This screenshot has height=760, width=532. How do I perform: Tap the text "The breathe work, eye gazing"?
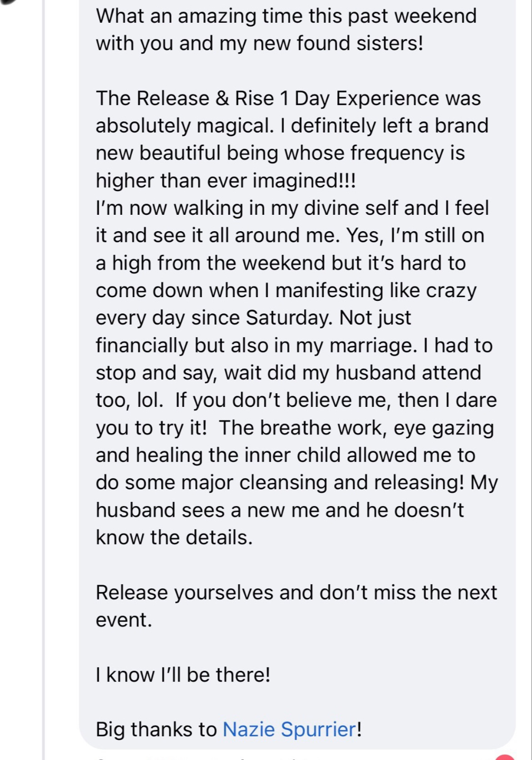[x=356, y=428]
